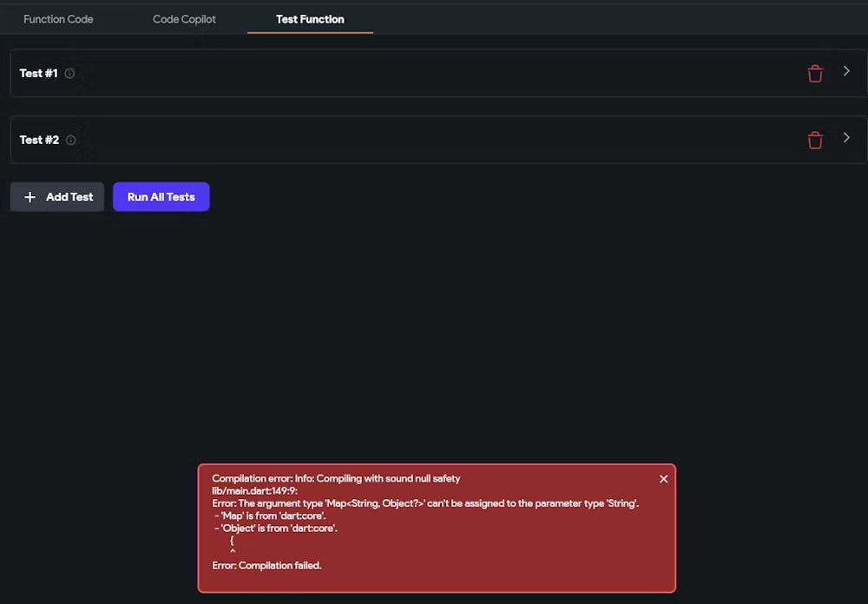Click the "'Map' is from 'dart:core'" line
The width and height of the screenshot is (868, 604).
pos(269,515)
